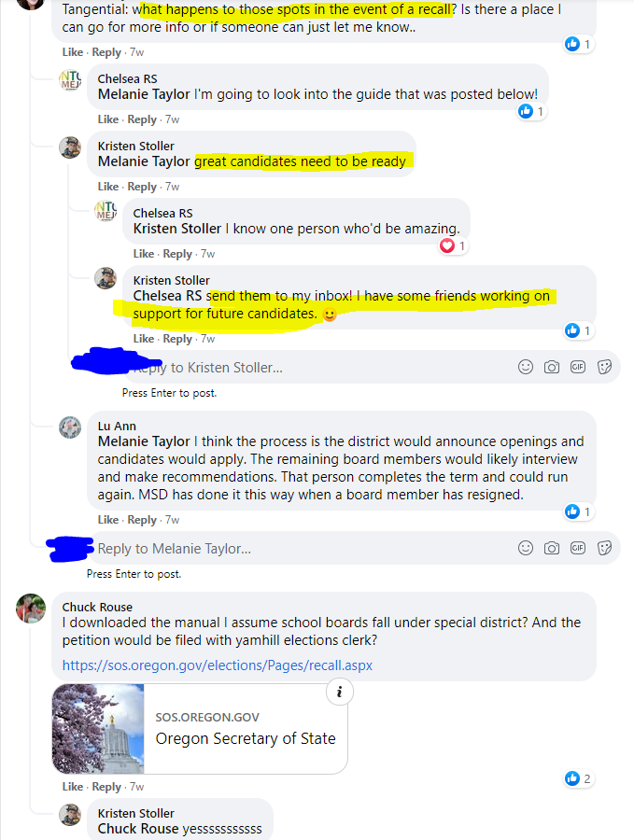Click info icon on Oregon link preview
The image size is (634, 840).
tap(339, 693)
